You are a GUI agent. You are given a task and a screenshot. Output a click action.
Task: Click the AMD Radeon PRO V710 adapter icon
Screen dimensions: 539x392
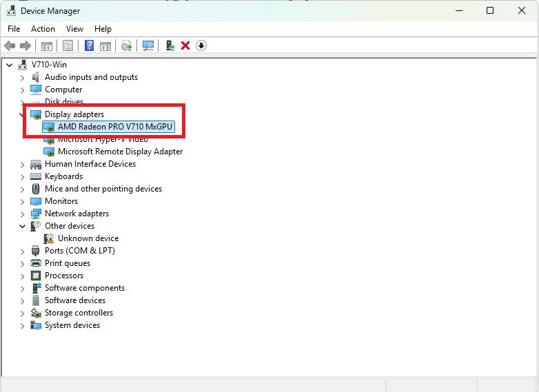tap(49, 127)
